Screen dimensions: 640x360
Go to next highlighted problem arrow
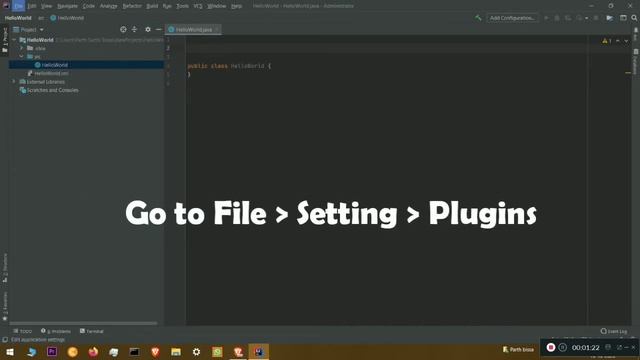tap(626, 41)
